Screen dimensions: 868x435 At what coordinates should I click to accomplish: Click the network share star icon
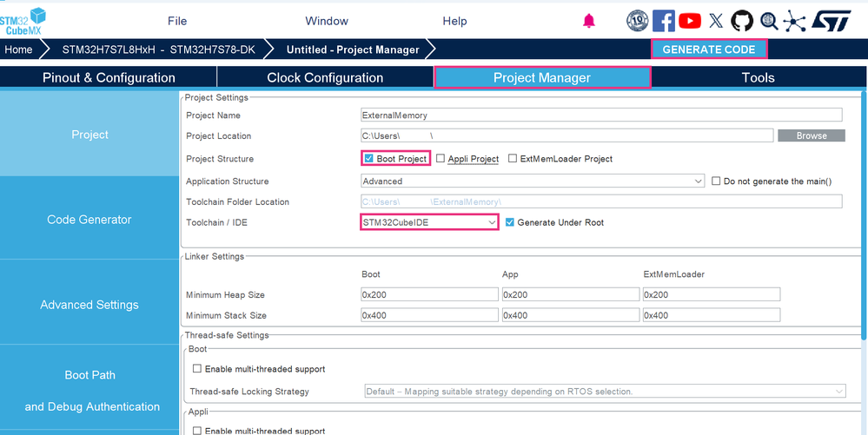[x=794, y=21]
